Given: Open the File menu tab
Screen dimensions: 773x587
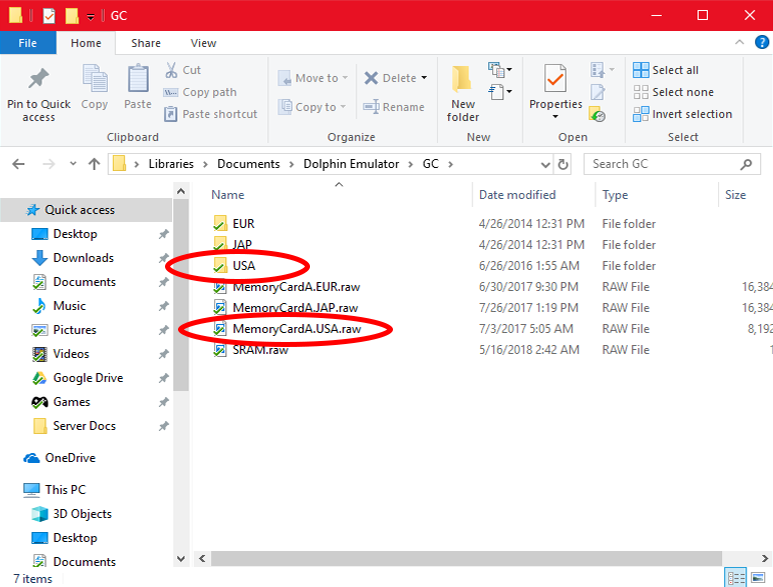Looking at the screenshot, I should tap(28, 43).
